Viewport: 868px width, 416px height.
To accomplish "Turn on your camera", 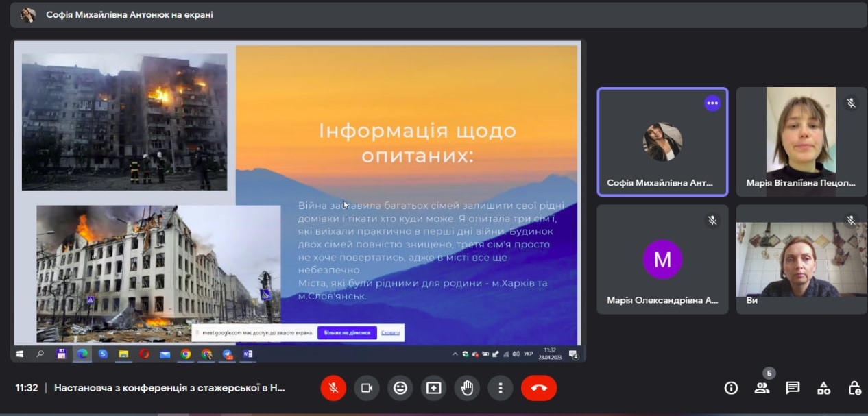I will tap(366, 387).
